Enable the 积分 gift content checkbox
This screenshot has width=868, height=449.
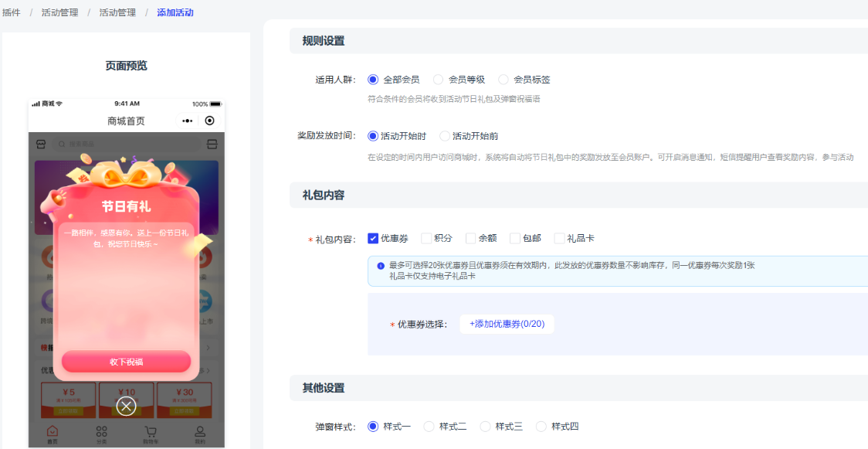[x=426, y=239]
